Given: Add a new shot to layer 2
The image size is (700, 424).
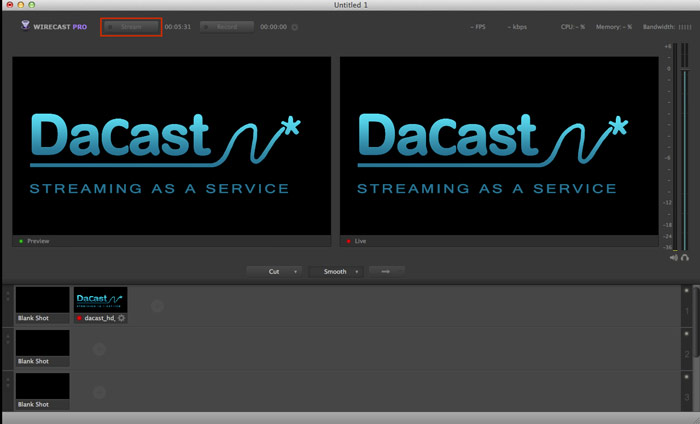Looking at the screenshot, I should (99, 349).
